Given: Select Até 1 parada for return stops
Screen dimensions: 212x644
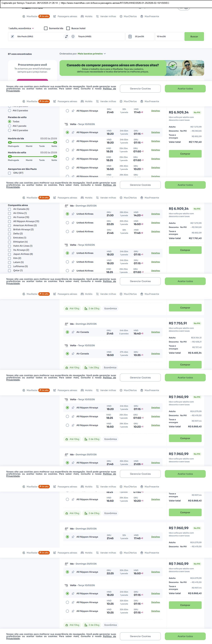Looking at the screenshot, I should [x=10, y=126].
